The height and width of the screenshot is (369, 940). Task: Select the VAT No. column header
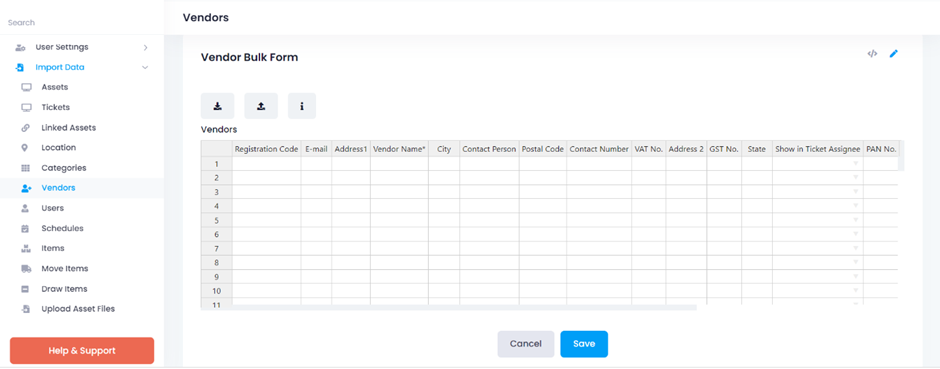point(648,149)
